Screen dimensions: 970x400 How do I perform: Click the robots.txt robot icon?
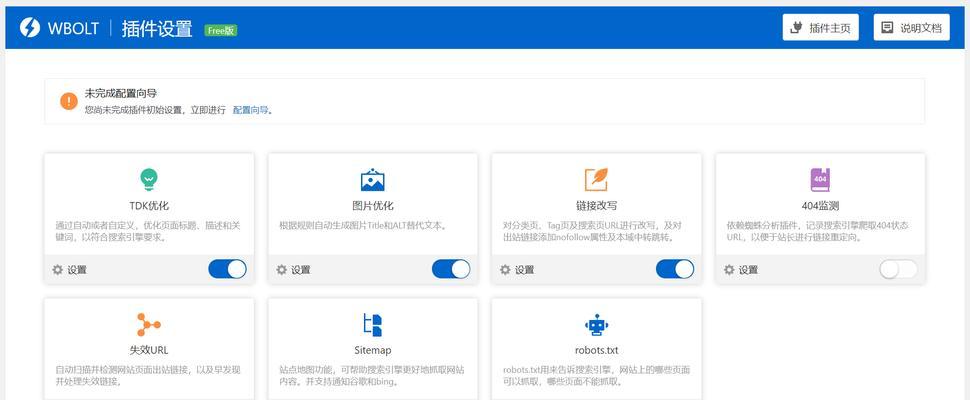pos(596,325)
